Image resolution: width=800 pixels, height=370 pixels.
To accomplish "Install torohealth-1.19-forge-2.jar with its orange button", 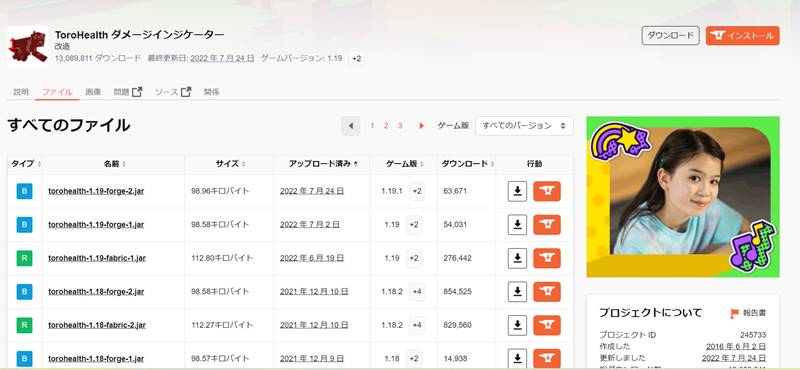I will pyautogui.click(x=547, y=191).
